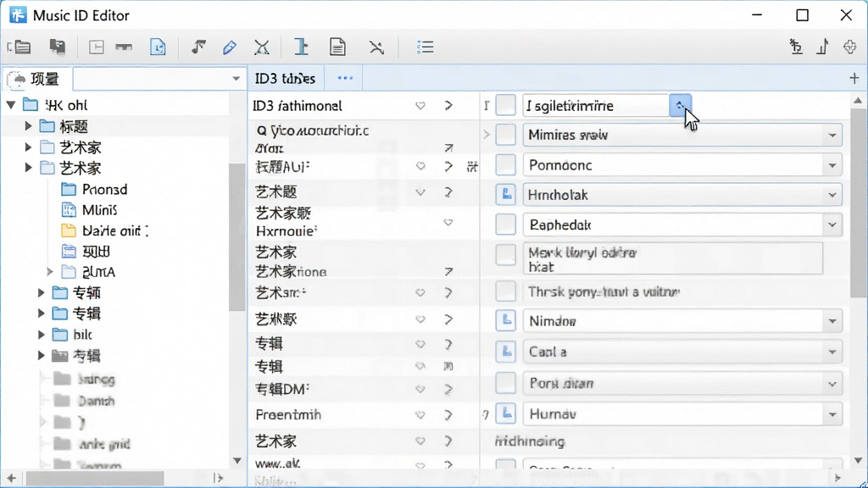Click into the I sgiletirimirne input field
This screenshot has width=868, height=488.
click(x=596, y=105)
